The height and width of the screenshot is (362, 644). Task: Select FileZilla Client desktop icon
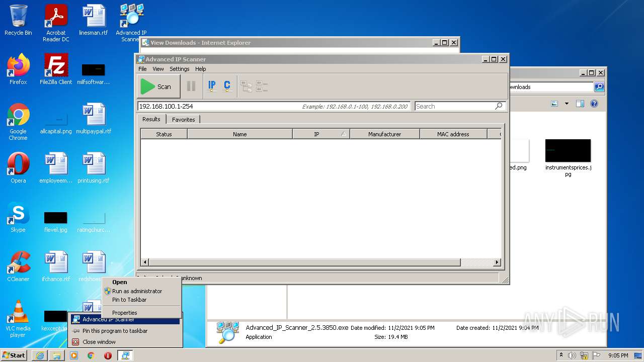pyautogui.click(x=56, y=69)
